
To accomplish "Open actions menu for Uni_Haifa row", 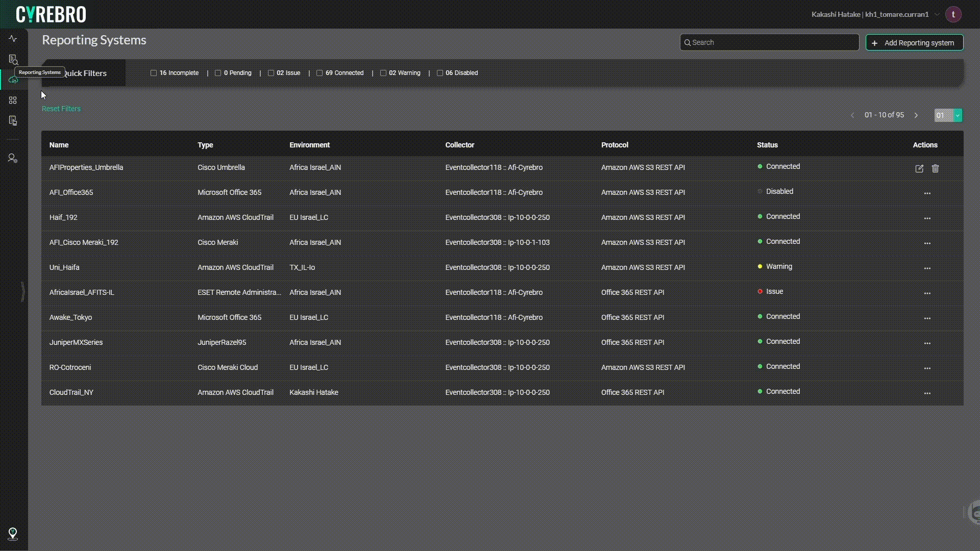I will [927, 267].
